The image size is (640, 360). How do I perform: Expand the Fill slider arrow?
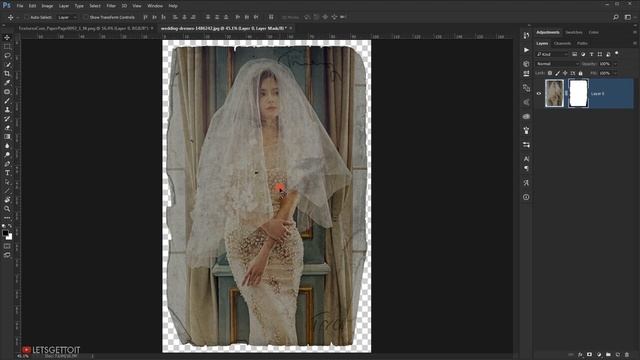[x=615, y=73]
